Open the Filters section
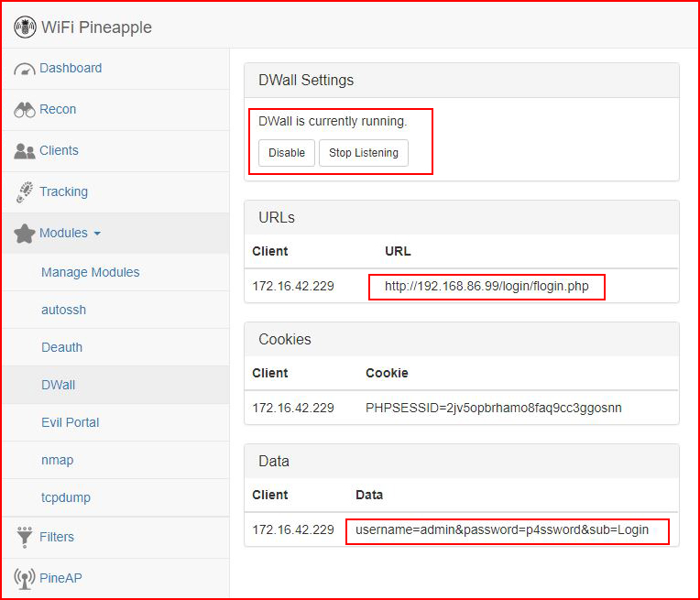This screenshot has width=700, height=600. click(x=57, y=537)
